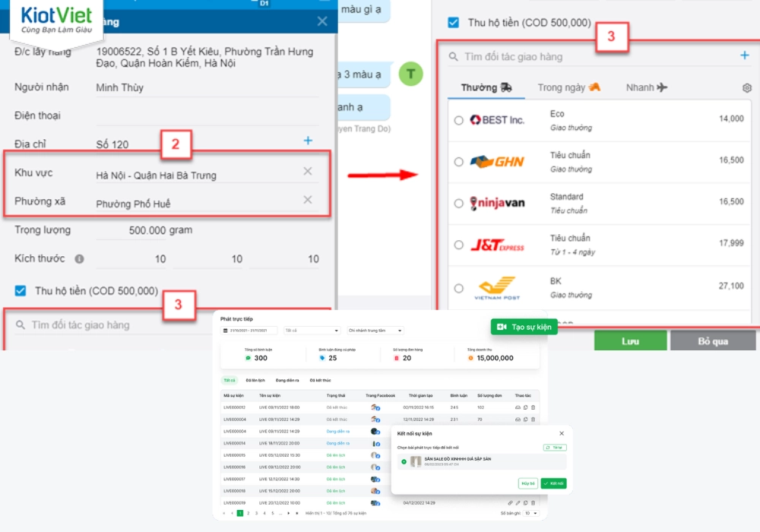The width and height of the screenshot is (760, 532).
Task: Open Facebook page avatar for LIVE000018
Action: click(375, 491)
